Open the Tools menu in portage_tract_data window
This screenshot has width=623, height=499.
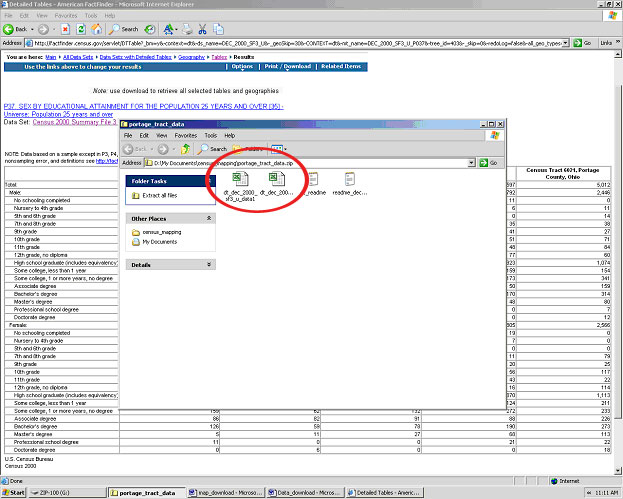(211, 135)
